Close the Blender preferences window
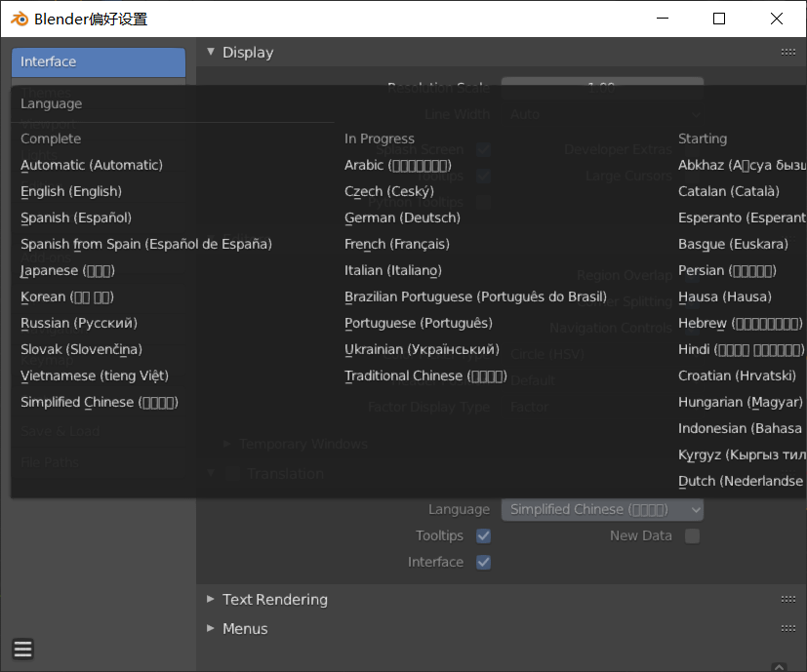This screenshot has height=672, width=807. pyautogui.click(x=776, y=19)
